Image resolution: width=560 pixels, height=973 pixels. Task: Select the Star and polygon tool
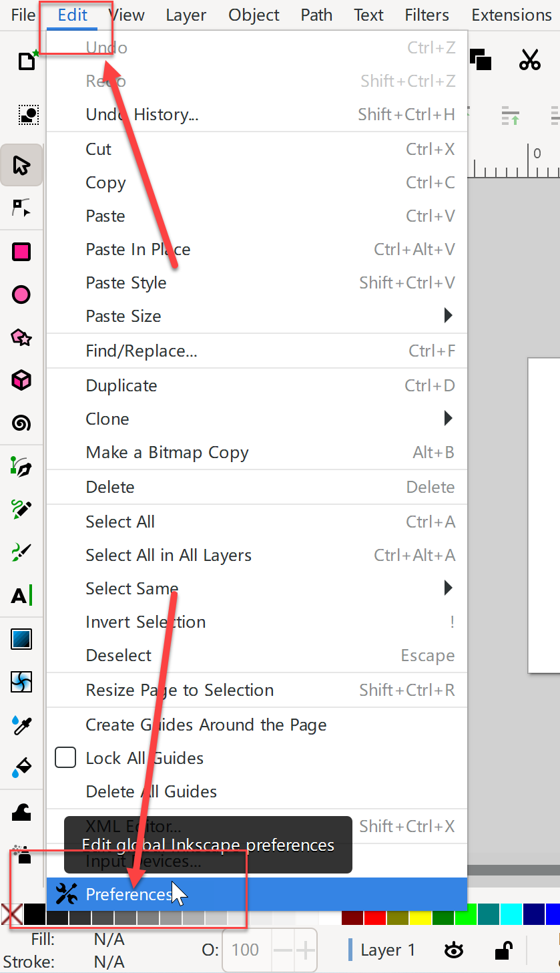pos(21,337)
